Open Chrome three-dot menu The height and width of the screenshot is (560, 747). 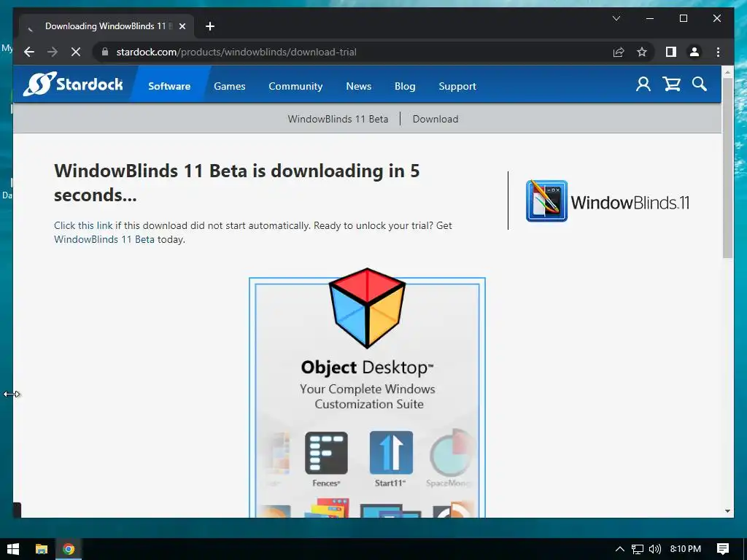[718, 52]
